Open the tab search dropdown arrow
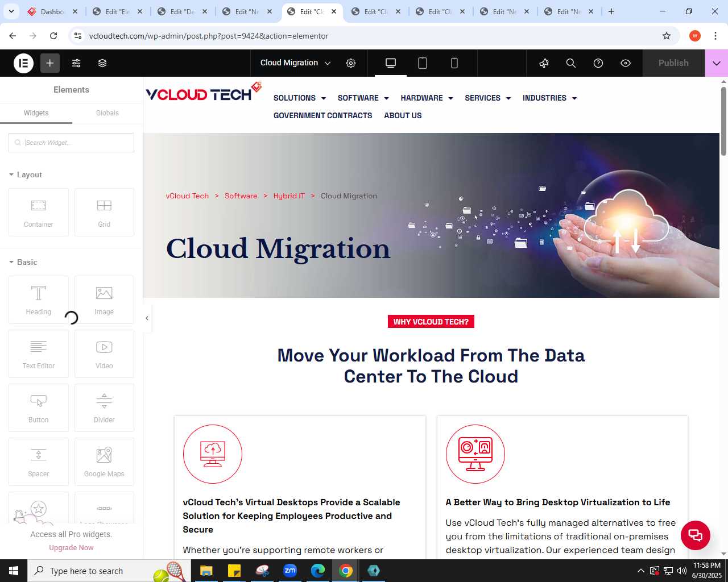Viewport: 728px width, 582px height. 11,11
